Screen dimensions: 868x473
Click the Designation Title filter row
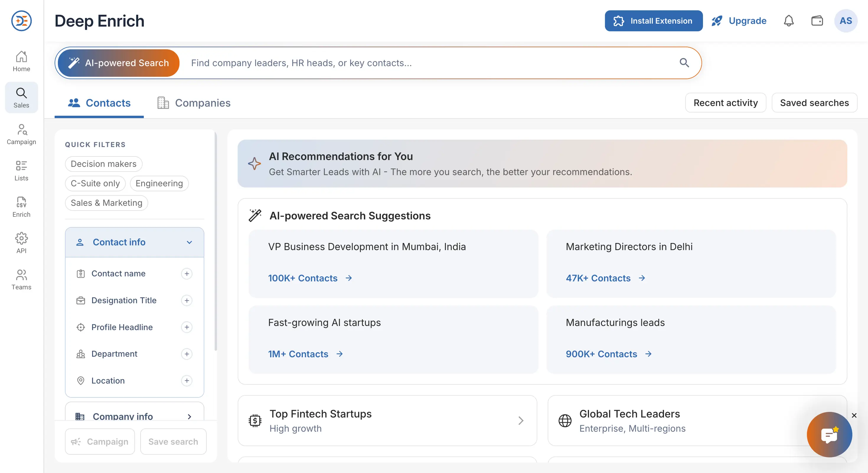coord(134,300)
